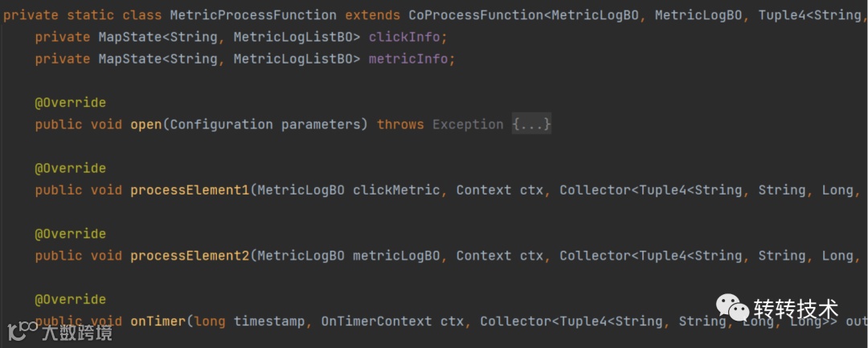
Task: Click the WeChat logo icon in the watermark
Action: click(732, 309)
